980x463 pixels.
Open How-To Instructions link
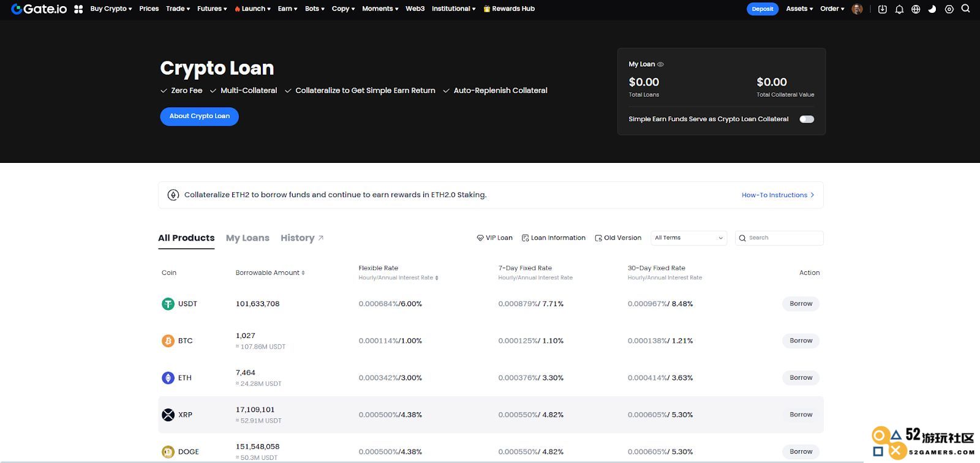tap(778, 195)
